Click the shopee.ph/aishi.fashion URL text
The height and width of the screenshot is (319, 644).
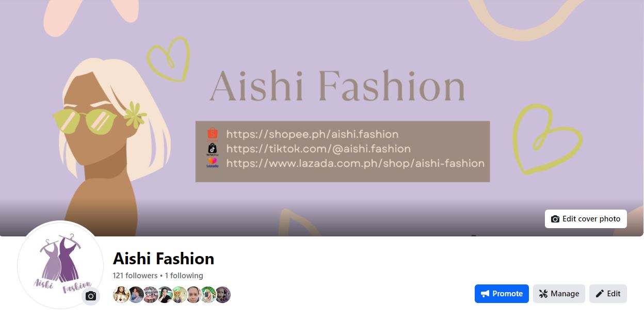[x=312, y=135]
